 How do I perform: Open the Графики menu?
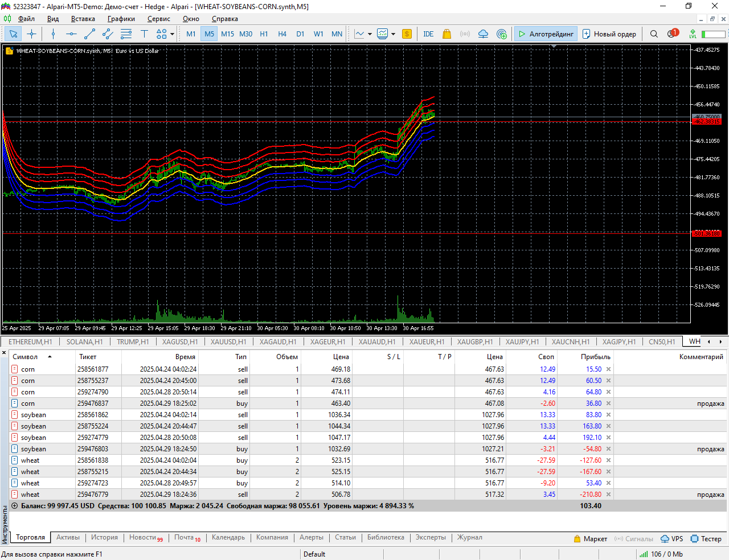(x=121, y=19)
